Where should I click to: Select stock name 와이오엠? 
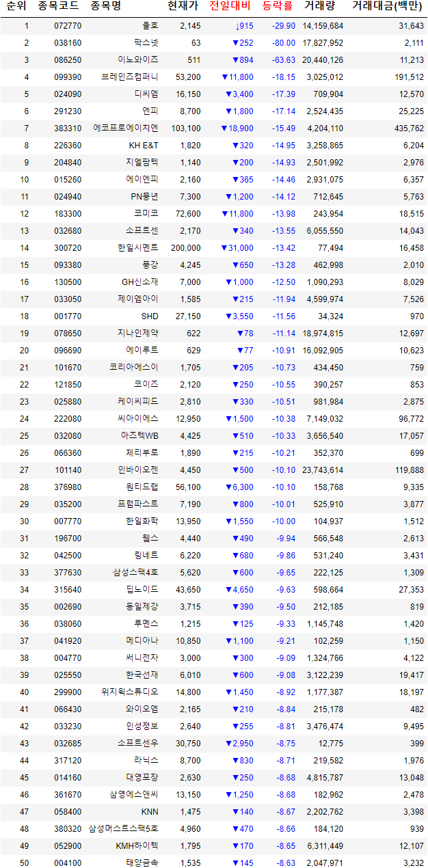coord(142,709)
